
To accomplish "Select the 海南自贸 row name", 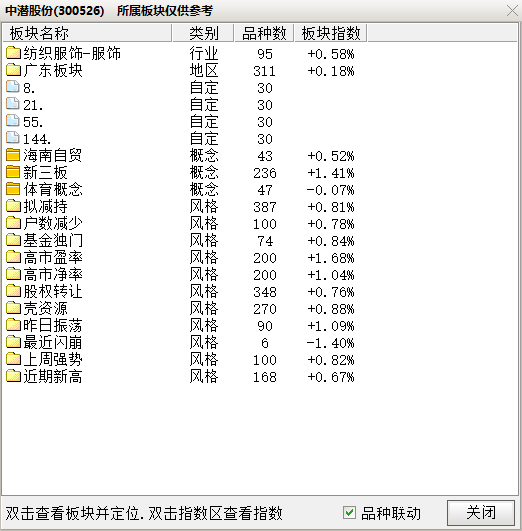I will pos(53,155).
